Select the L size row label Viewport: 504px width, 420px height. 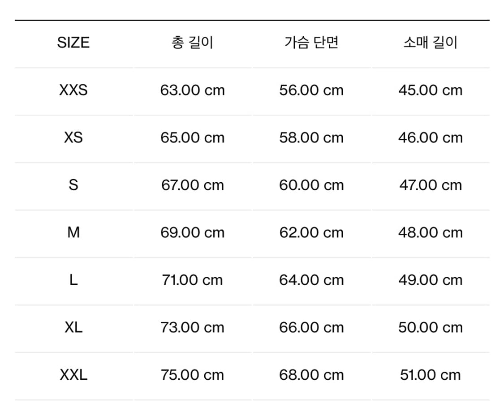tap(73, 280)
